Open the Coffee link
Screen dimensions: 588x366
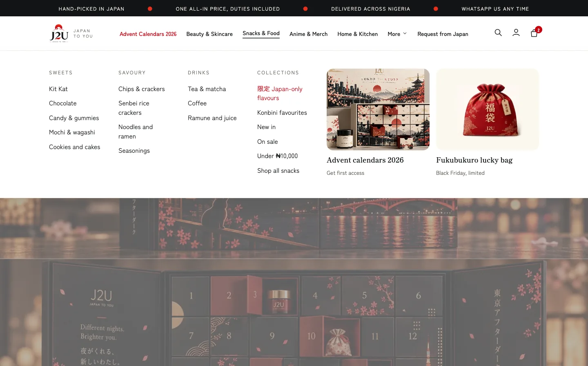(x=197, y=103)
